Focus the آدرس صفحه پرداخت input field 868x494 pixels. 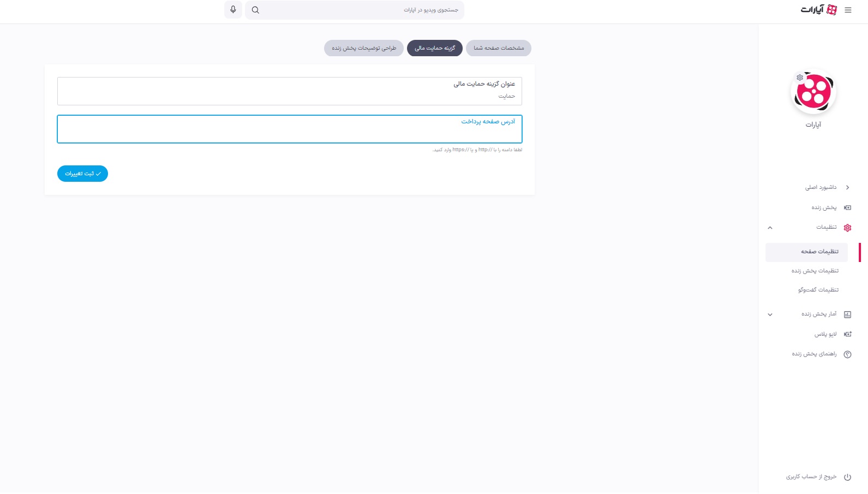point(290,129)
